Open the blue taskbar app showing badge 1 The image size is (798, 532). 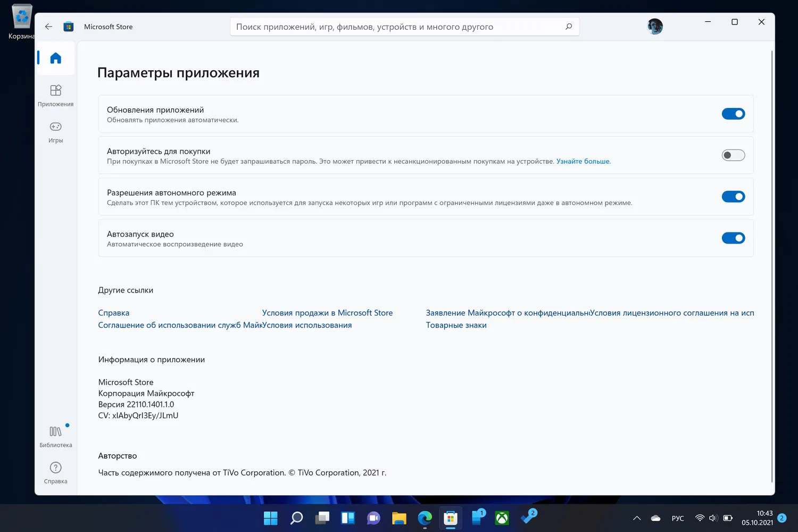pos(477,517)
